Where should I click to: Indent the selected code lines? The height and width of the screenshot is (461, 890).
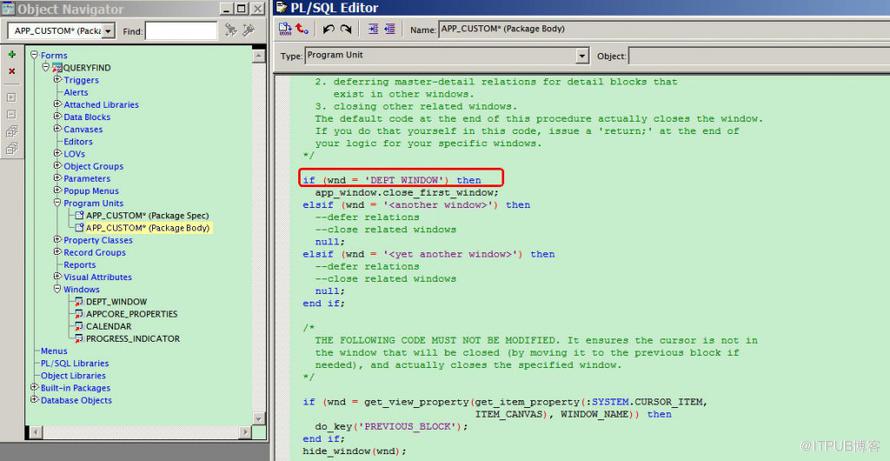tap(373, 29)
